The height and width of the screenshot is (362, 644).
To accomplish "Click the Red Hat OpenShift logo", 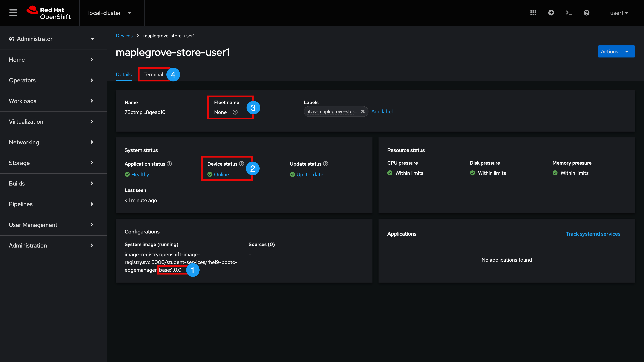I will tap(49, 13).
